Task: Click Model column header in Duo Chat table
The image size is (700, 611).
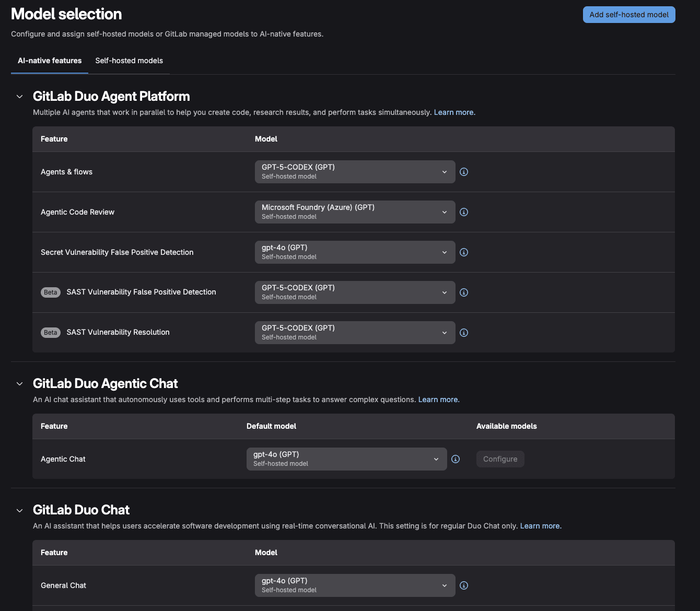Action: 266,553
